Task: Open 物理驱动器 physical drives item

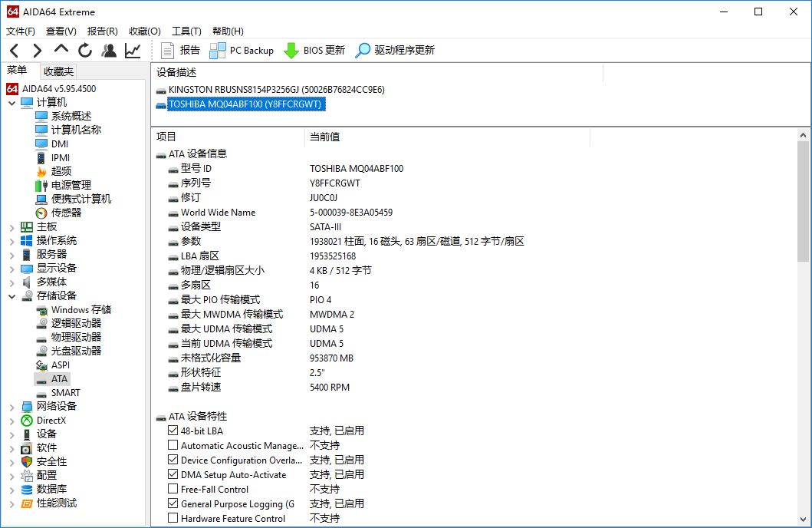Action: [x=68, y=337]
